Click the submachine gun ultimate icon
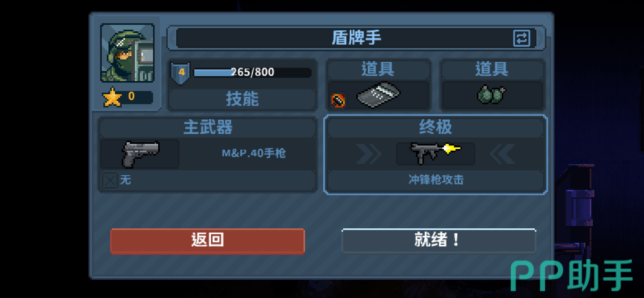The width and height of the screenshot is (644, 298). click(435, 153)
